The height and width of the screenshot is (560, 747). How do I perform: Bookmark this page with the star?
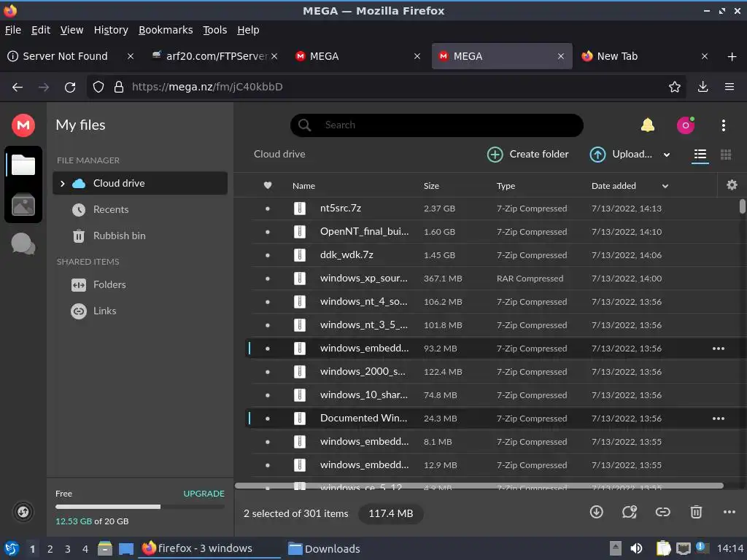(x=674, y=87)
